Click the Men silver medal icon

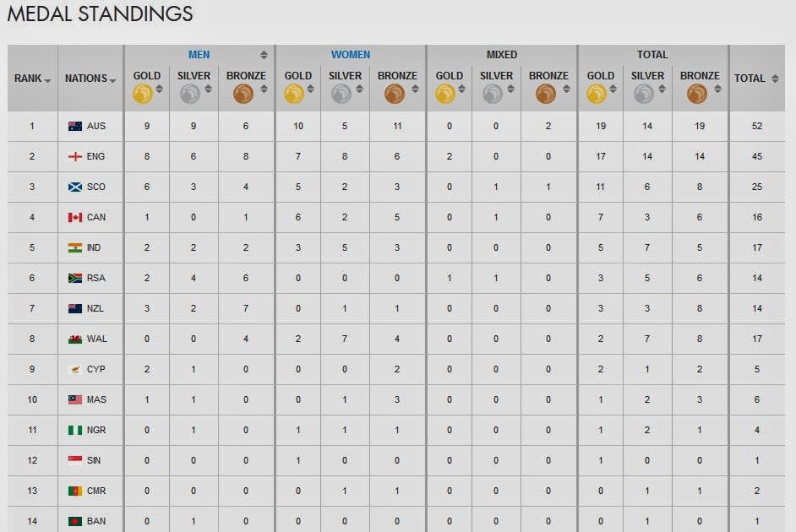190,95
